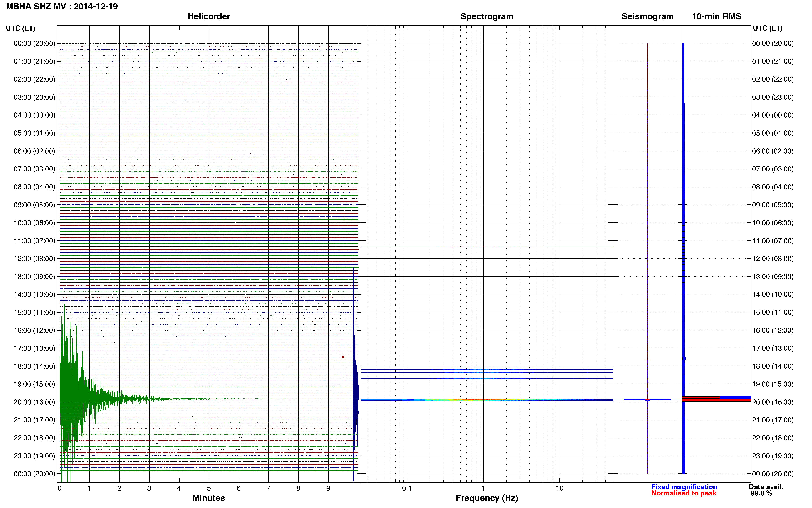This screenshot has height=508, width=812.
Task: Click the left '16:00 (12:00)' time label
Action: coord(34,330)
